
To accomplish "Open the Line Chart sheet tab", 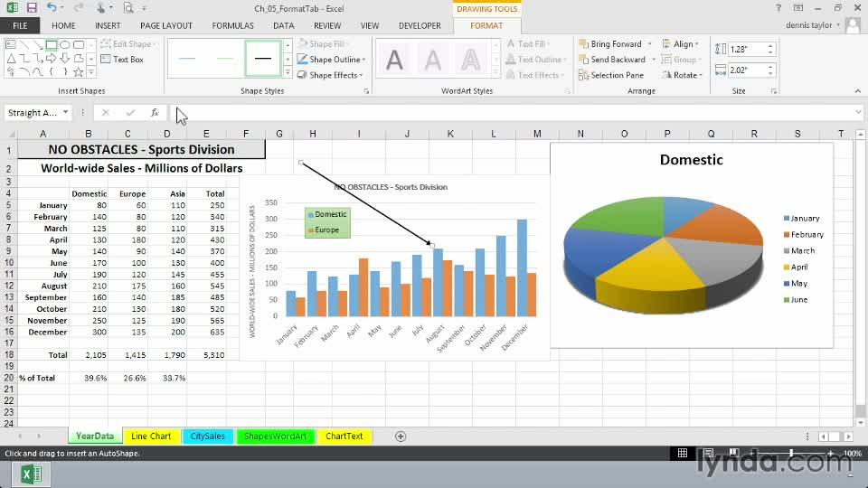I will pyautogui.click(x=151, y=436).
